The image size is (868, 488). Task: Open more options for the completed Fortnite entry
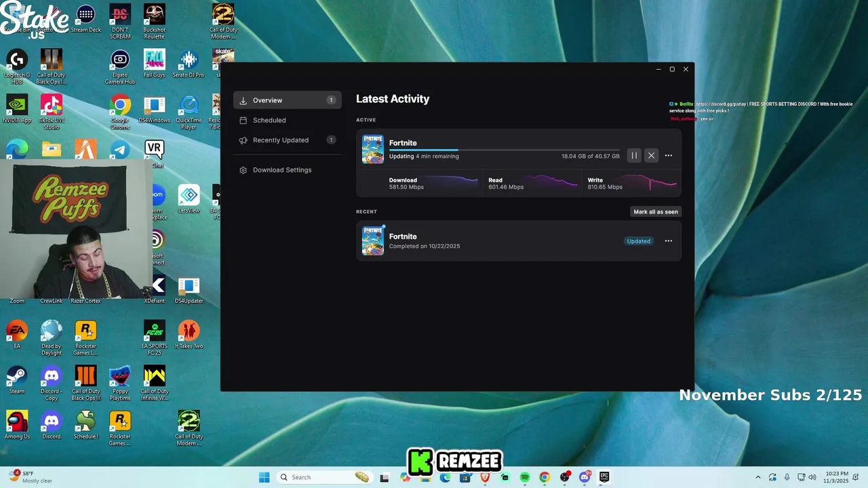669,241
